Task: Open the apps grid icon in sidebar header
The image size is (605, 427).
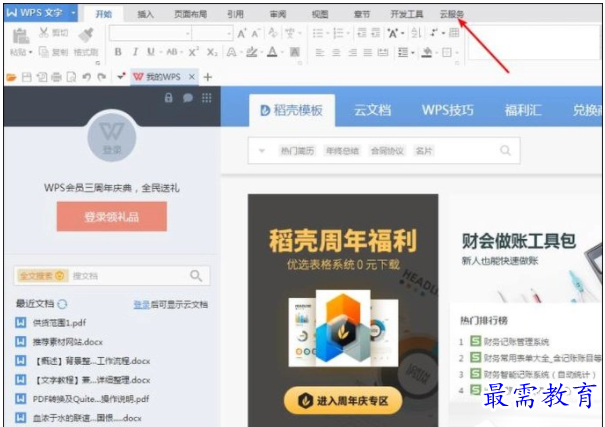Action: coord(207,98)
